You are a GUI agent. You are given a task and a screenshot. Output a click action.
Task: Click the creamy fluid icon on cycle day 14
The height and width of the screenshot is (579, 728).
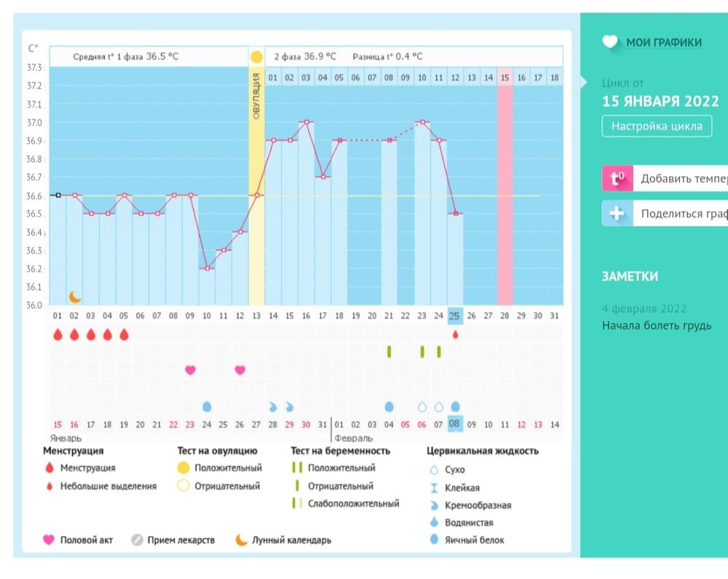coord(273,407)
